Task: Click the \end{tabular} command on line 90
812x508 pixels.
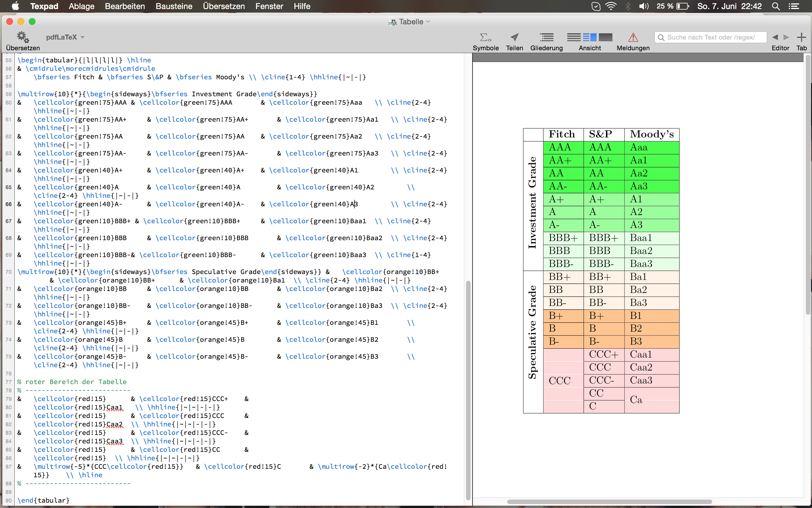Action: [44, 500]
